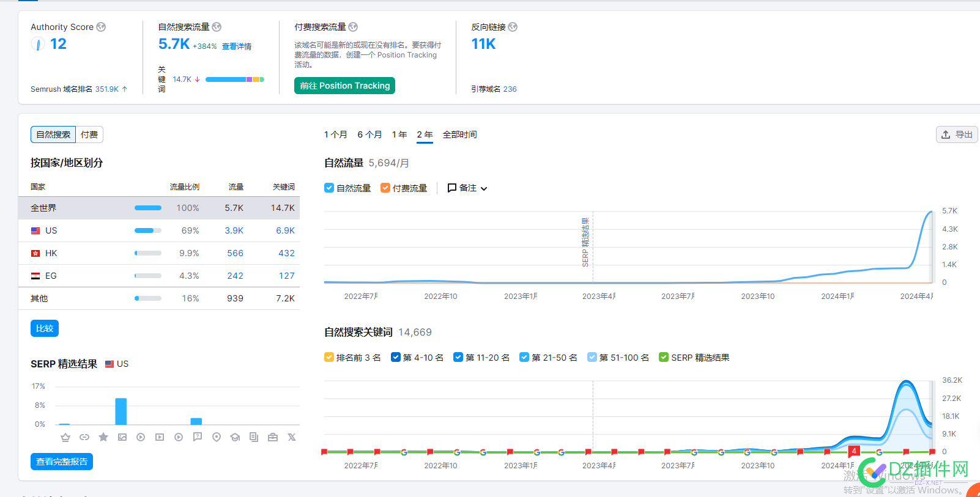Click HK keywords value 432
This screenshot has height=497, width=980.
click(287, 253)
